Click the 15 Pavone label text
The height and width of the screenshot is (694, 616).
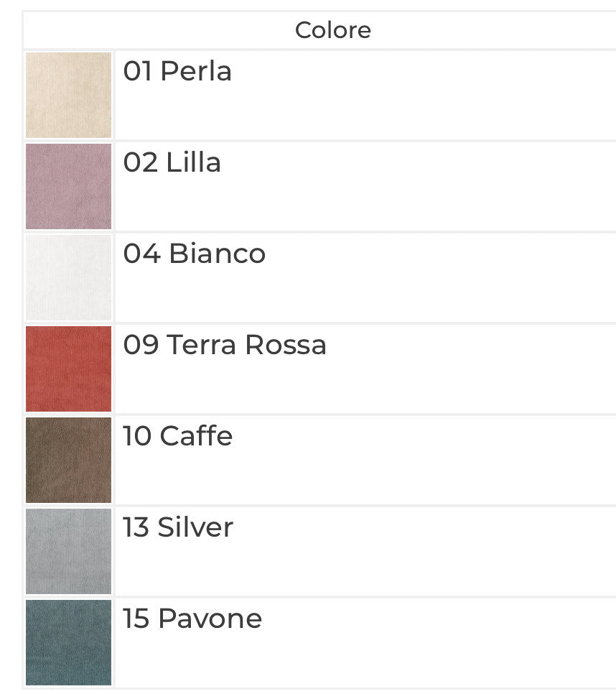pos(192,618)
